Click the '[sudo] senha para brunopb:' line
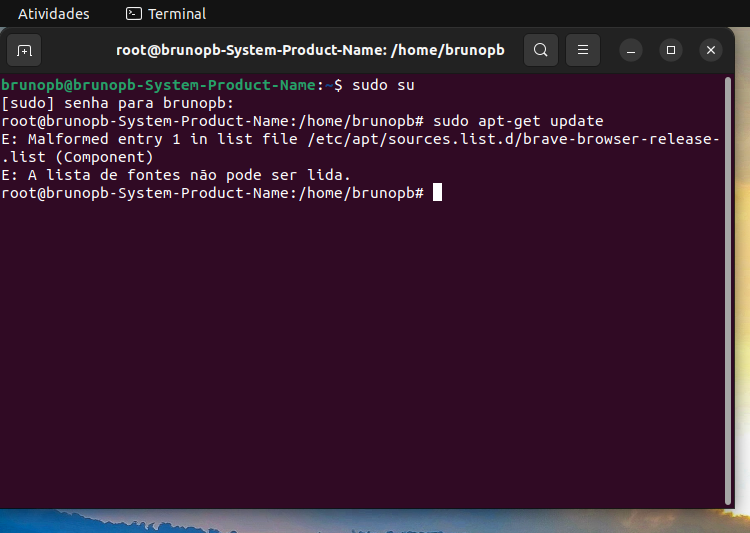Image resolution: width=750 pixels, height=533 pixels. pos(118,103)
